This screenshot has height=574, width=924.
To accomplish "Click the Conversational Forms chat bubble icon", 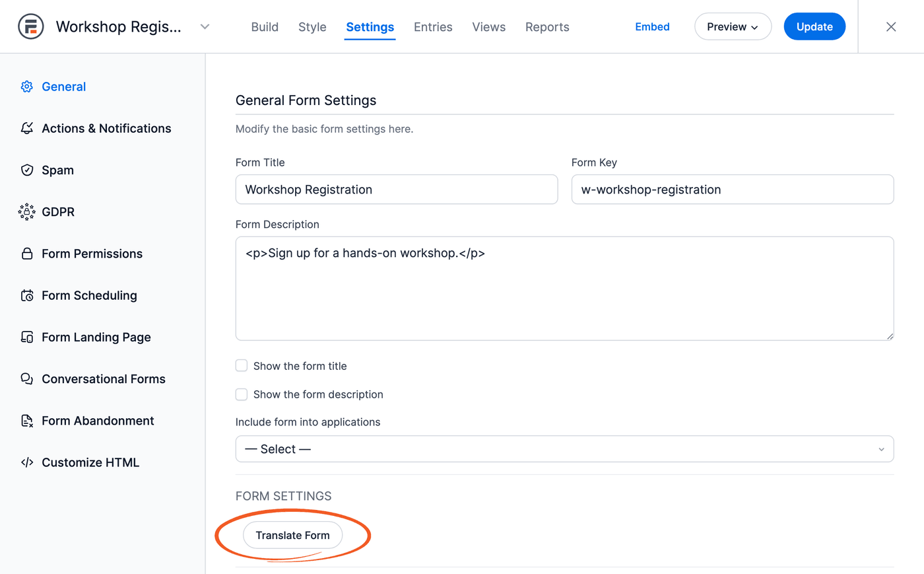I will click(27, 379).
